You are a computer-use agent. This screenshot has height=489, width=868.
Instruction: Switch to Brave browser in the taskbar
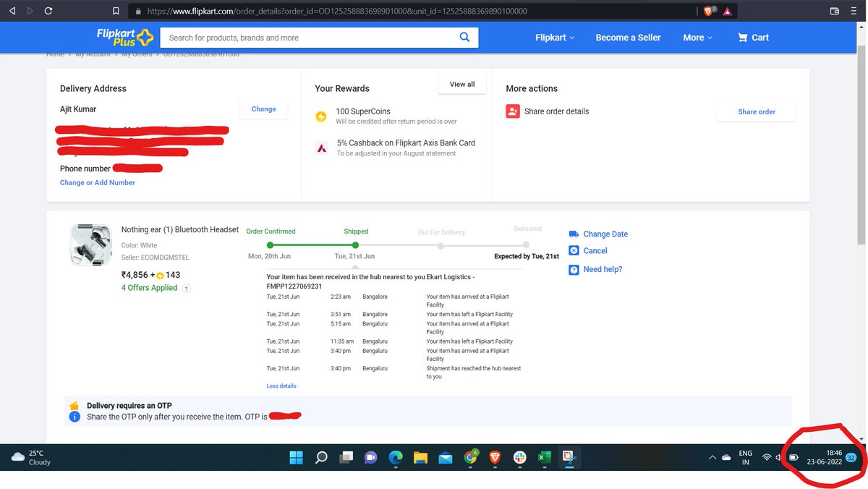[495, 458]
